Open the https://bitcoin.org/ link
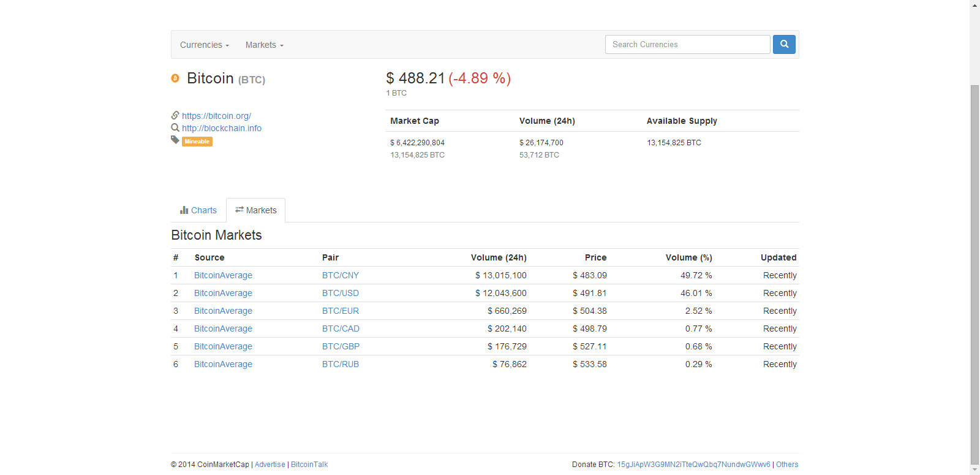Image resolution: width=980 pixels, height=475 pixels. pos(216,116)
